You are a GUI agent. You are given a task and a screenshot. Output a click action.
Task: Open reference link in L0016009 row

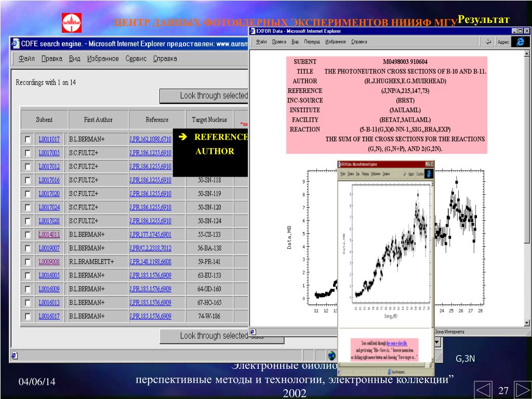click(x=150, y=289)
